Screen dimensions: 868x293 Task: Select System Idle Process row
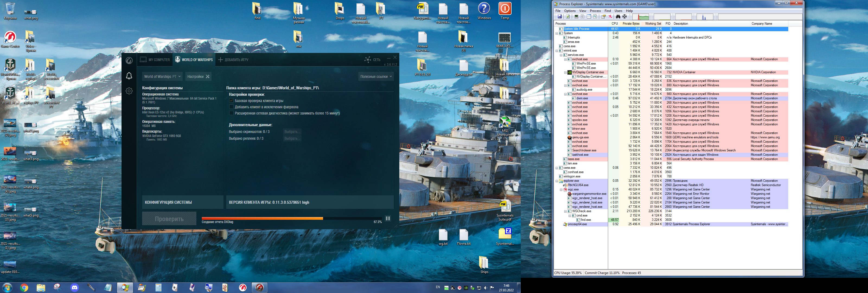pyautogui.click(x=671, y=29)
